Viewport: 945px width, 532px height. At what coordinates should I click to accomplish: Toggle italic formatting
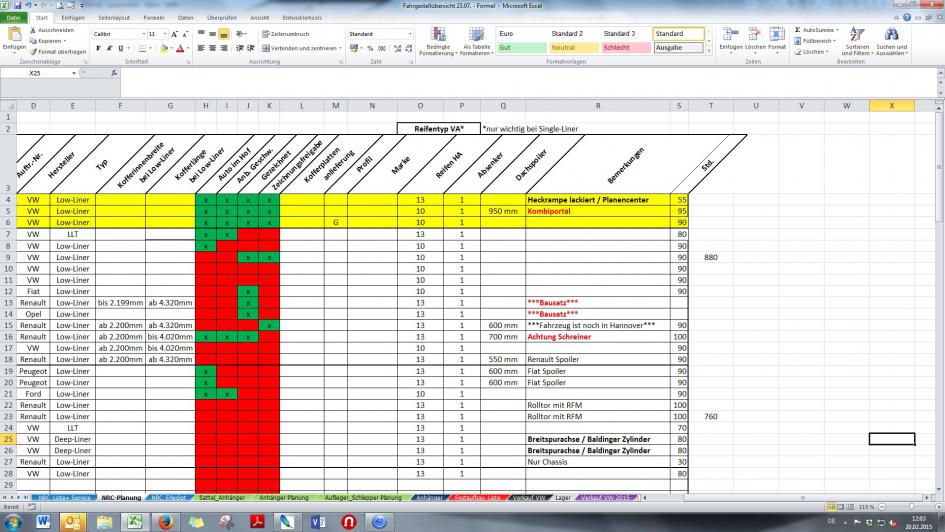(x=109, y=48)
